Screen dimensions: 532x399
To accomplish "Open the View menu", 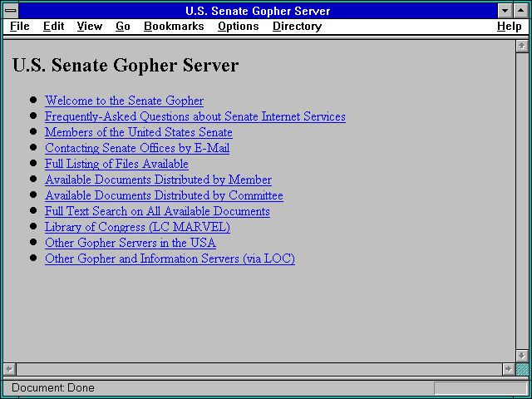I will pos(90,27).
